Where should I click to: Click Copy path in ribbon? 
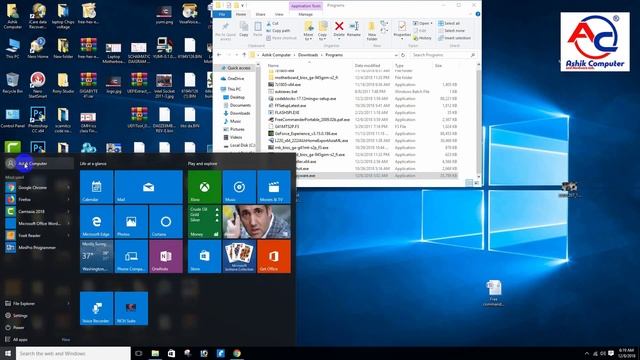point(278,31)
